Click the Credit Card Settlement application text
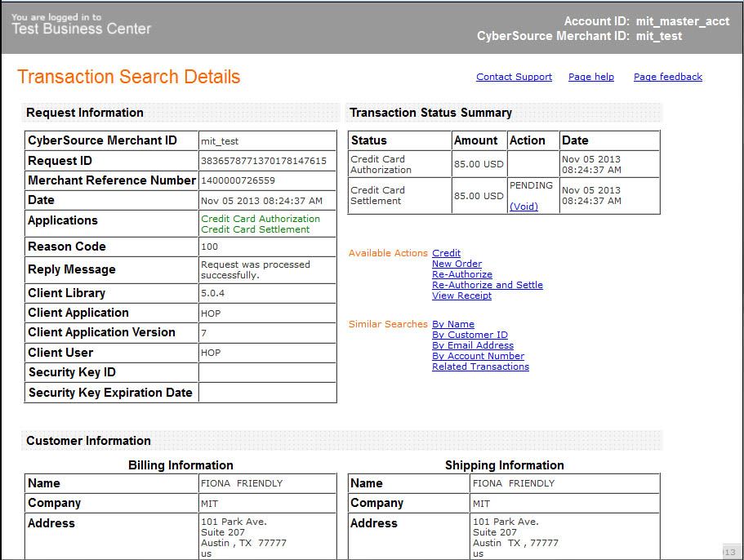This screenshot has height=560, width=744. coord(255,229)
